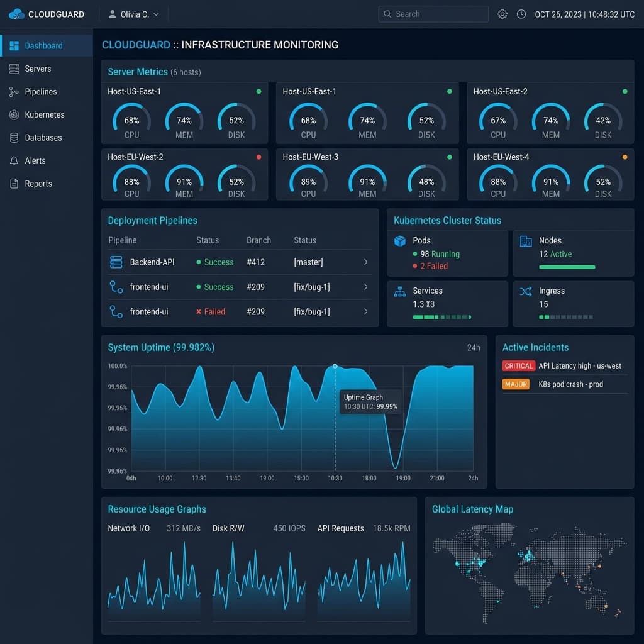The width and height of the screenshot is (644, 644).
Task: Open settings via the gear icon
Action: (502, 14)
